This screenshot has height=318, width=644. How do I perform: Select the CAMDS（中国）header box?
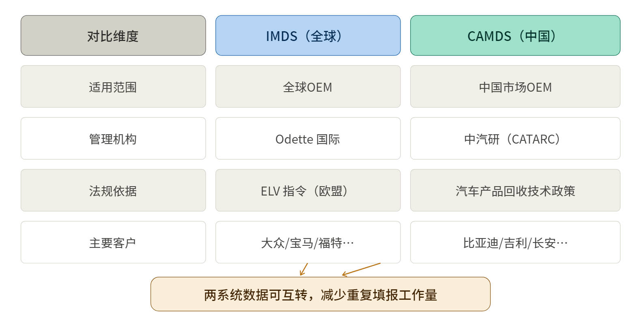[x=515, y=36]
